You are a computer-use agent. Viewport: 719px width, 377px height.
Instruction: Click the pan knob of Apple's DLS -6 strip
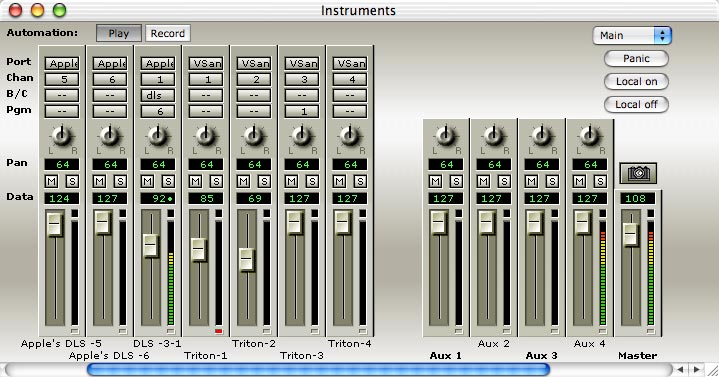pos(110,135)
